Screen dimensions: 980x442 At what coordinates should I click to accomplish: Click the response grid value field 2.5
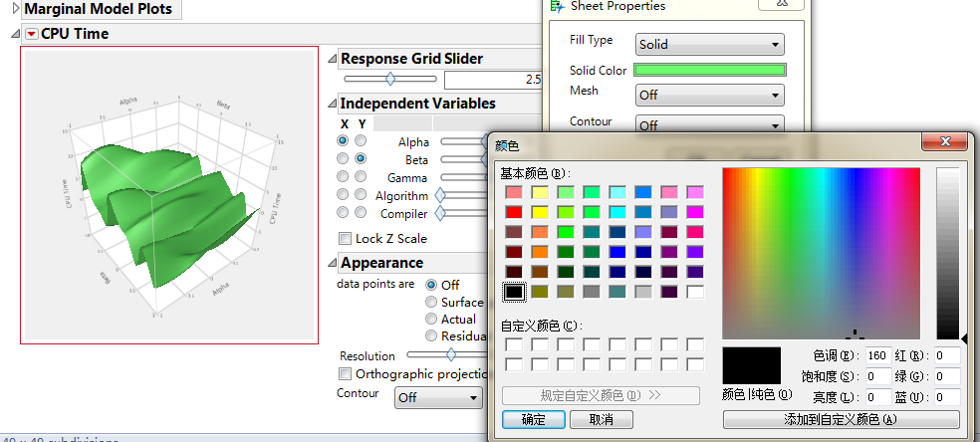[493, 80]
